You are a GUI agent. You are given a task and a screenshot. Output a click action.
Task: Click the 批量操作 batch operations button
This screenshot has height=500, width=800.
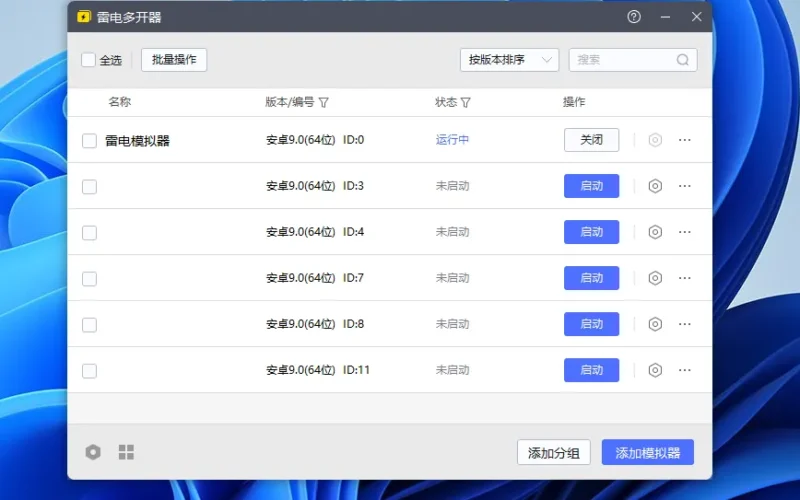coord(174,60)
